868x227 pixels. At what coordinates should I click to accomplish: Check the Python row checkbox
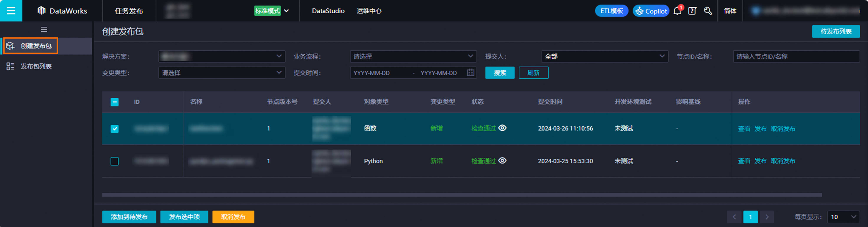click(x=115, y=161)
